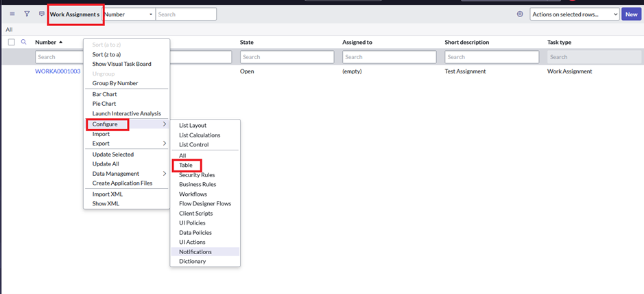The height and width of the screenshot is (294, 644).
Task: Expand the Export submenu arrow
Action: (165, 144)
